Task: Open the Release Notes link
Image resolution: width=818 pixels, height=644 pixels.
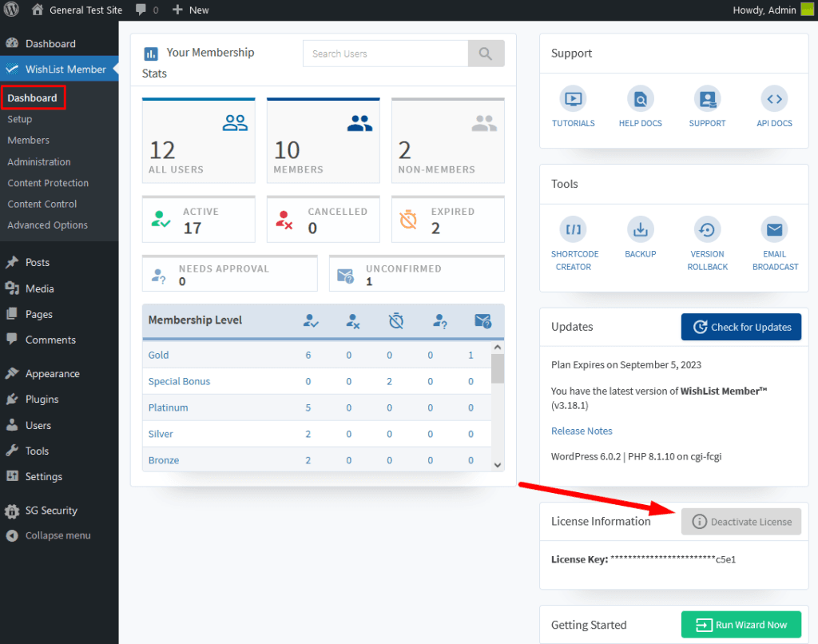Action: tap(582, 431)
